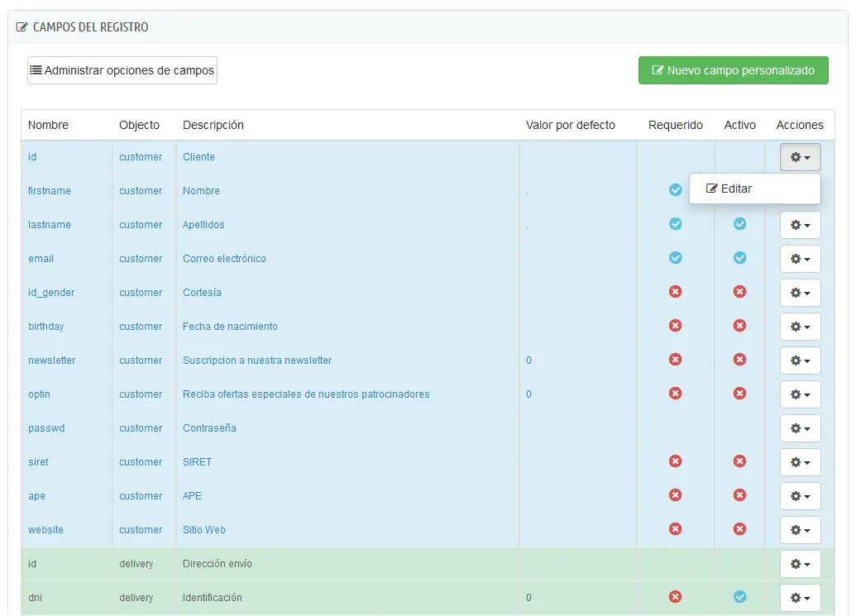Expand actions dropdown for id_gender row
The image size is (856, 616).
coord(800,293)
